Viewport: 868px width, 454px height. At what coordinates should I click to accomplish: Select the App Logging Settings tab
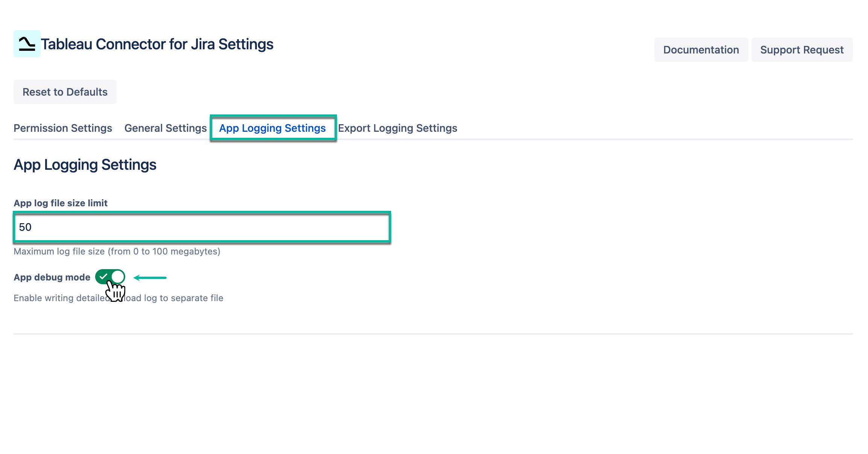point(272,128)
